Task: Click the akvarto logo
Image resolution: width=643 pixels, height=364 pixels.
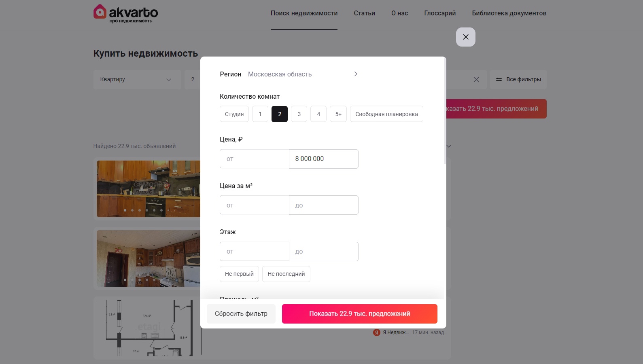Action: [125, 13]
